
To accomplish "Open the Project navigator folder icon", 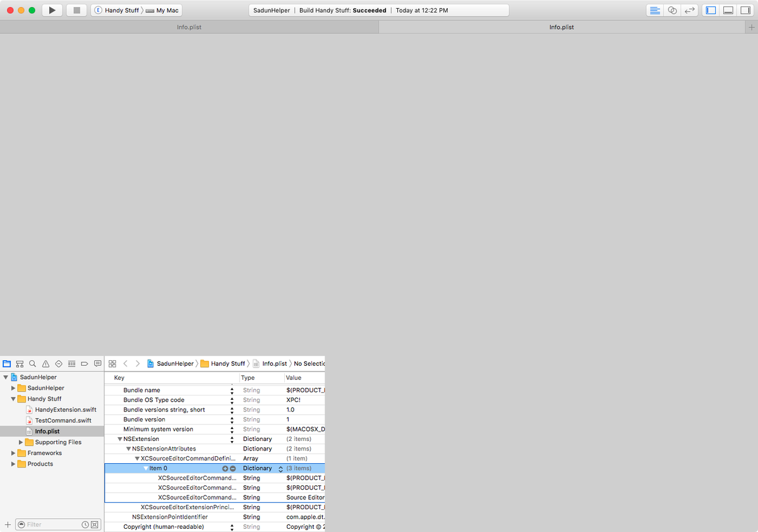I will 7,364.
